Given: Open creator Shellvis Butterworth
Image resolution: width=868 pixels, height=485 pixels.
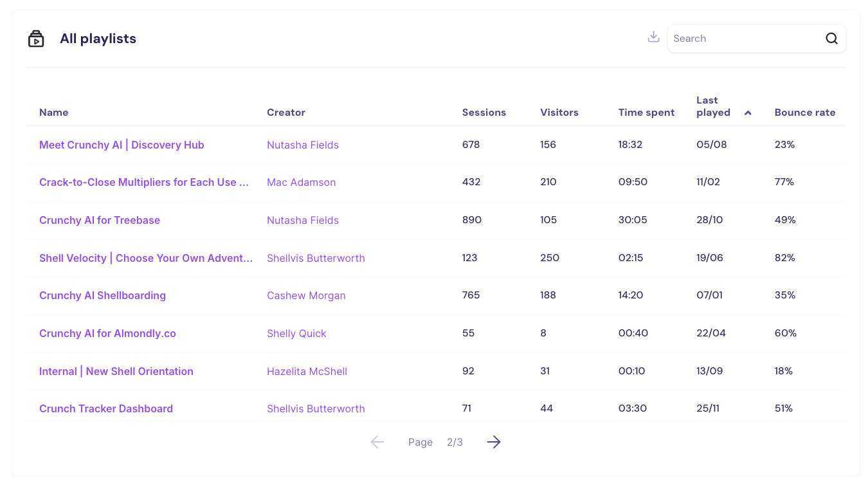Looking at the screenshot, I should (316, 257).
